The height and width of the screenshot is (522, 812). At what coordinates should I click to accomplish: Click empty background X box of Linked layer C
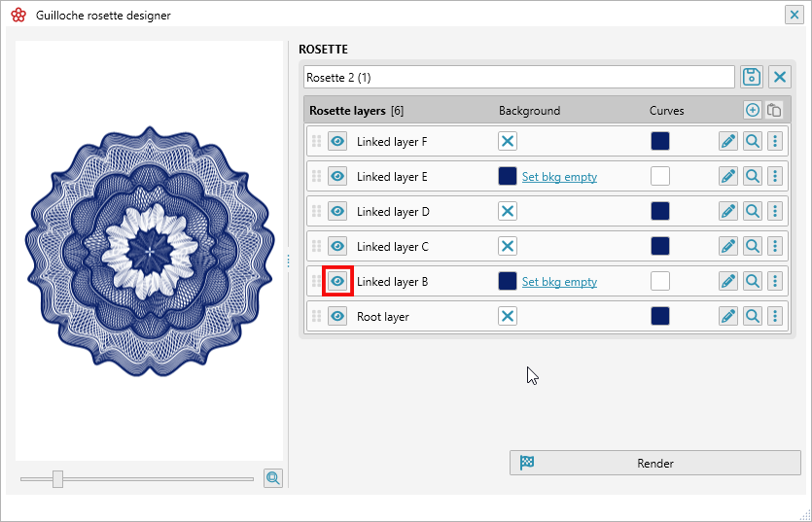[508, 246]
